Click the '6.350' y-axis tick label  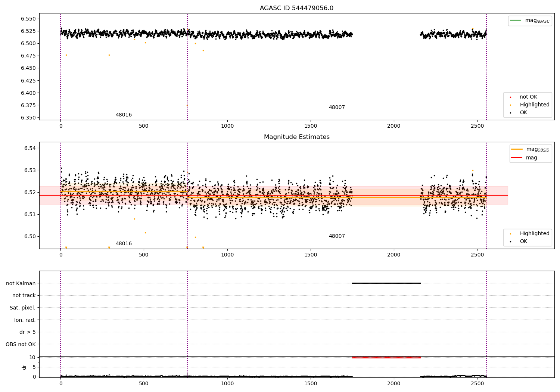coord(28,118)
